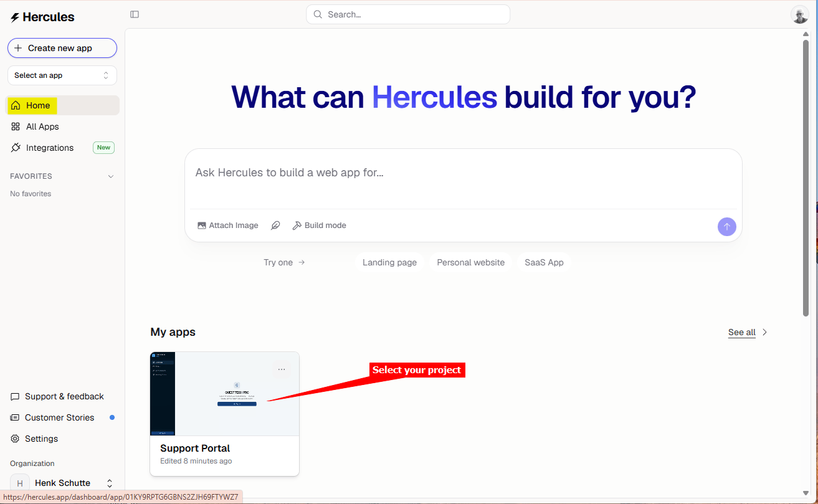This screenshot has width=818, height=504.
Task: Click the scrollbar down arrow
Action: 806,493
